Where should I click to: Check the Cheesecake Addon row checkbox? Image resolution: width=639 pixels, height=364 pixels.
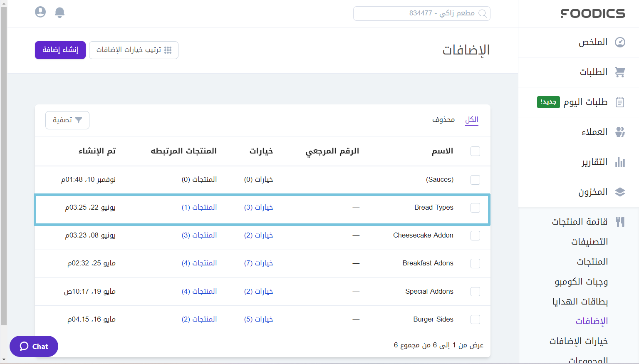475,235
